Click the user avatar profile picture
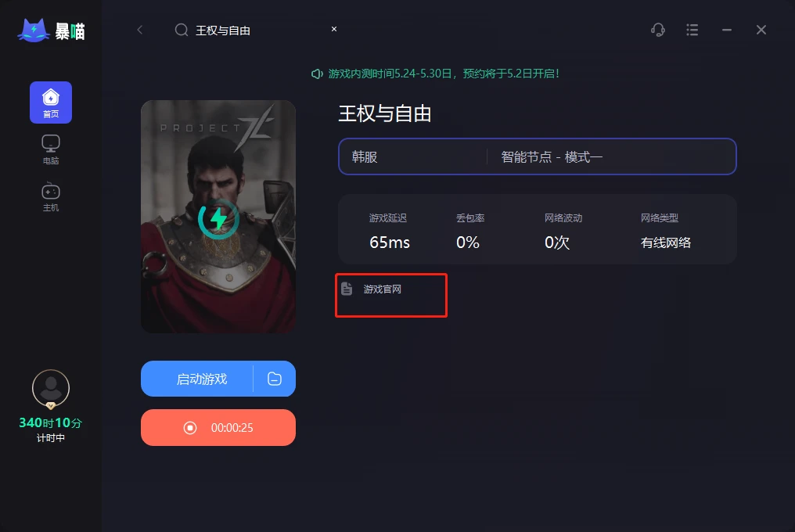The height and width of the screenshot is (532, 795). tap(51, 389)
